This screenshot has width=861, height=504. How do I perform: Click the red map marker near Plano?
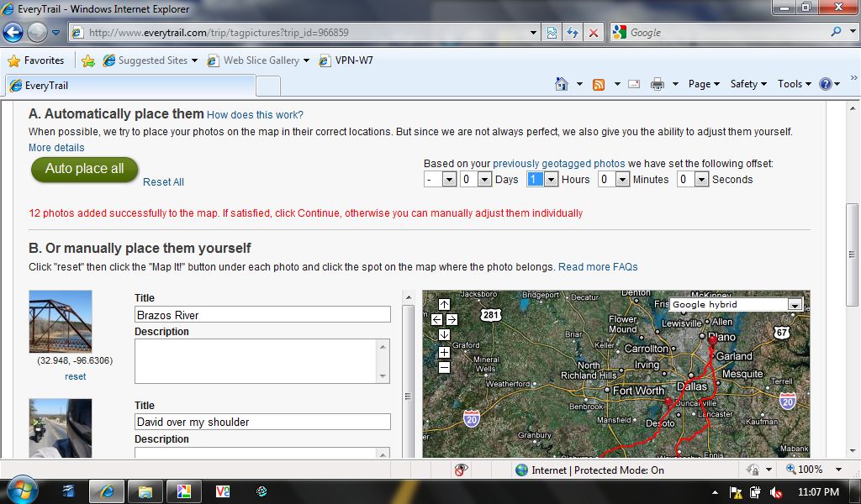click(713, 340)
